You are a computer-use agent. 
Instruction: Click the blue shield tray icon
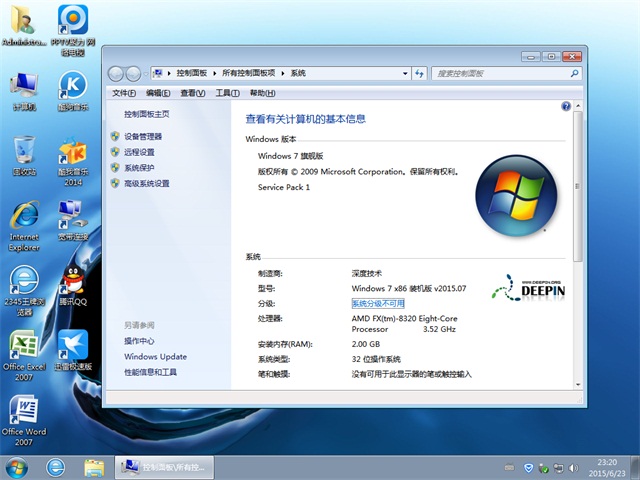(x=529, y=468)
